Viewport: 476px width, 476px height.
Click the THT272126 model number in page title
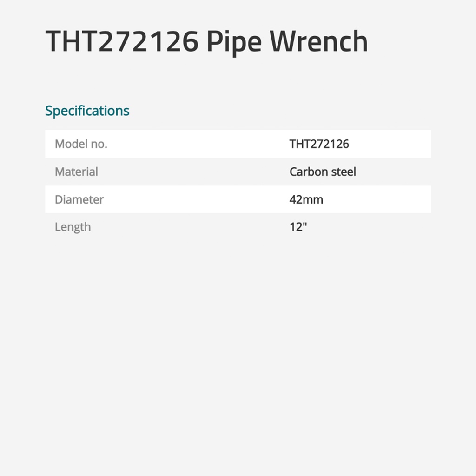122,42
